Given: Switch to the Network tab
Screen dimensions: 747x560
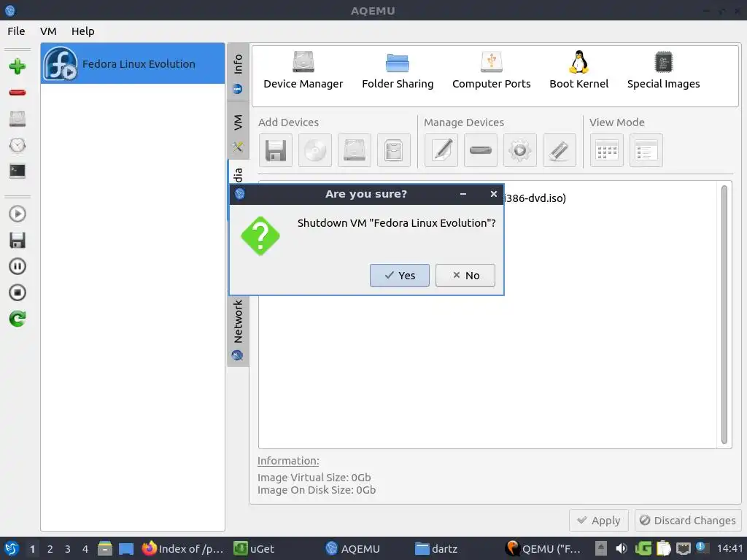Looking at the screenshot, I should (x=238, y=330).
